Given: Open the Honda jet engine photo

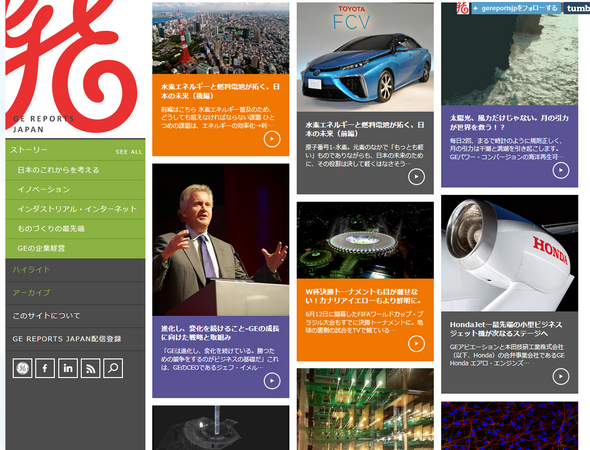Looking at the screenshot, I should click(x=510, y=253).
